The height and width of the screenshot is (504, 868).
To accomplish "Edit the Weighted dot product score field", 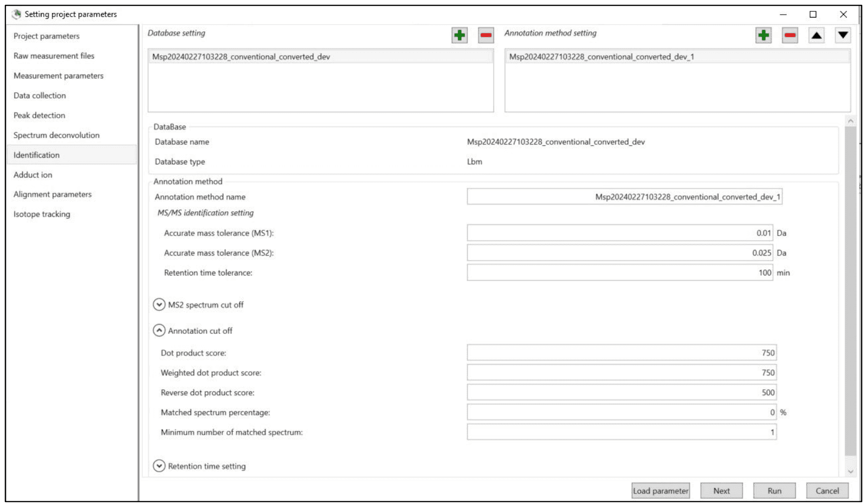I will pyautogui.click(x=621, y=372).
